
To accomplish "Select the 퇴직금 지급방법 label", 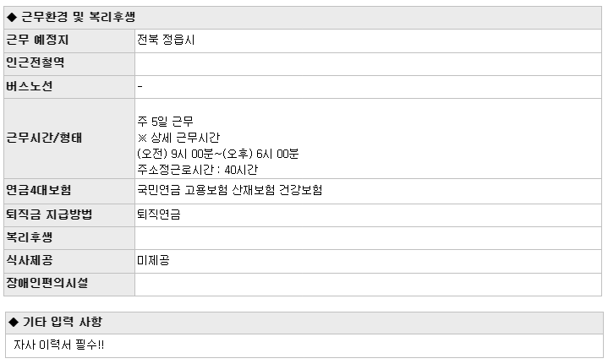I will point(49,215).
